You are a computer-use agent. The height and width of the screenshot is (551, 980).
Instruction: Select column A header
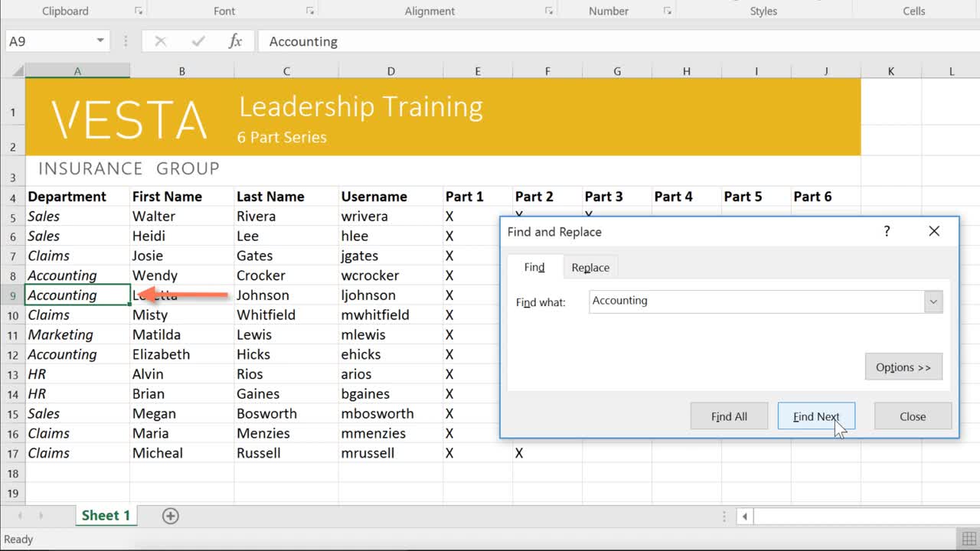coord(77,71)
